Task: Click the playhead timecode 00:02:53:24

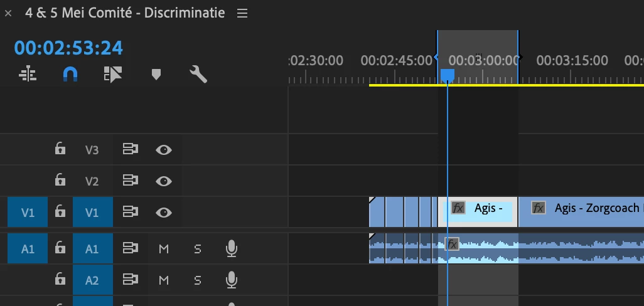Action: pos(68,48)
